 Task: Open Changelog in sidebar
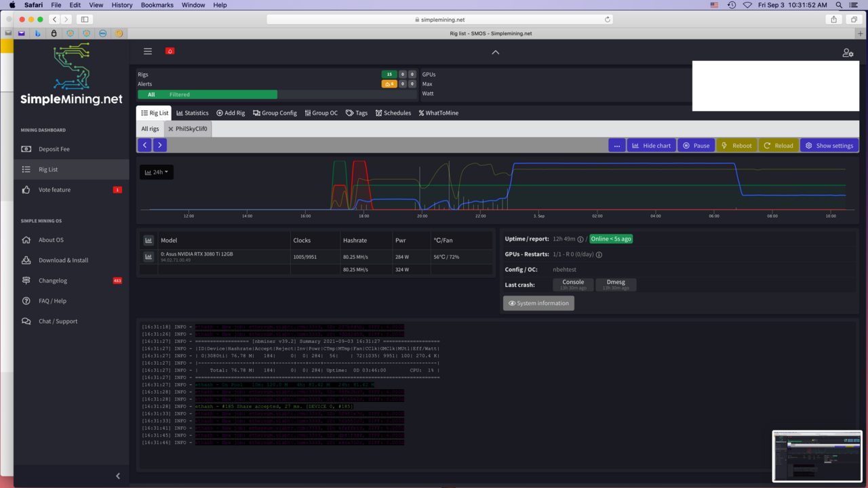[71, 281]
